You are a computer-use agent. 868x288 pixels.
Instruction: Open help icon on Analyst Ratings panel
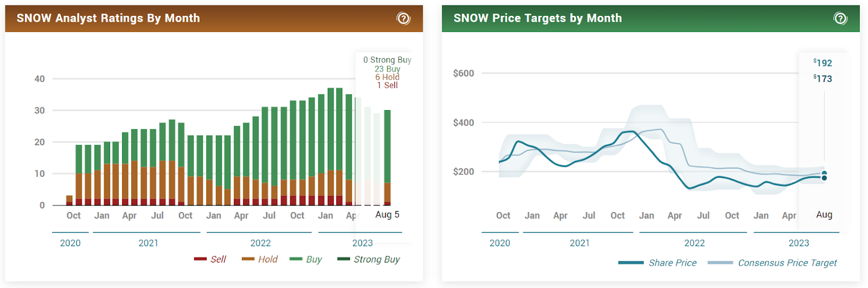[403, 18]
